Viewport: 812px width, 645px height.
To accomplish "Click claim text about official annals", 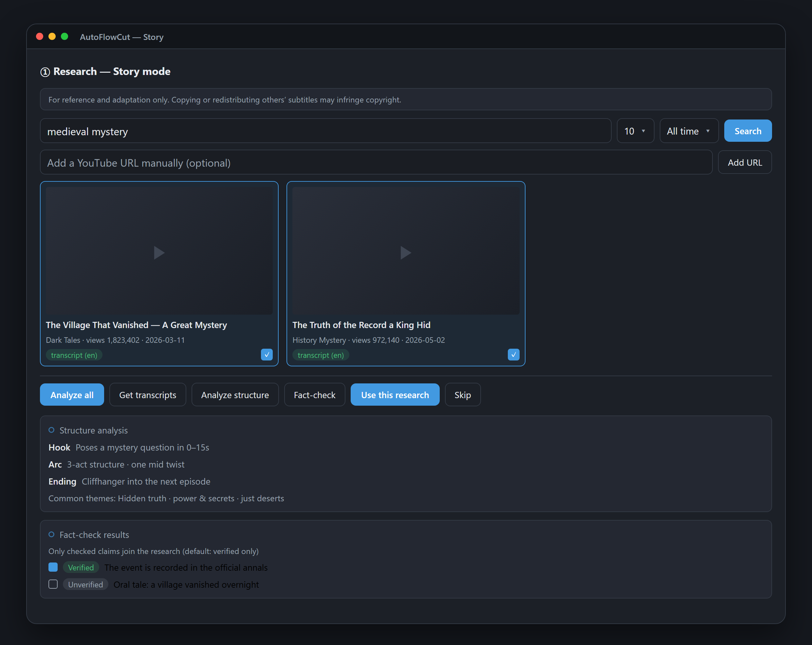I will point(186,567).
